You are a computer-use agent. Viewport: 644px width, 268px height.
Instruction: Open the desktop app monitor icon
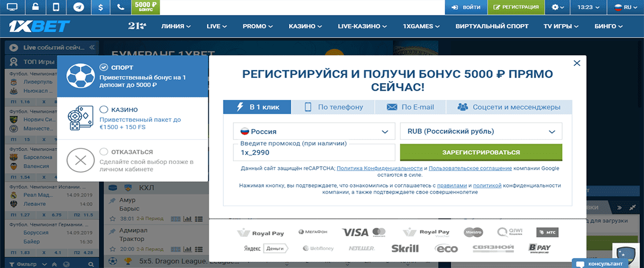click(11, 8)
